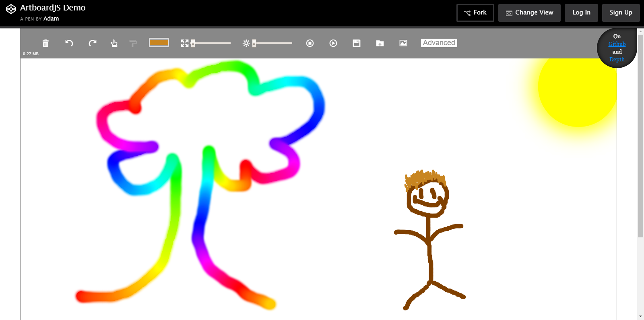Open upload folder icon
Image resolution: width=644 pixels, height=320 pixels.
(x=380, y=43)
